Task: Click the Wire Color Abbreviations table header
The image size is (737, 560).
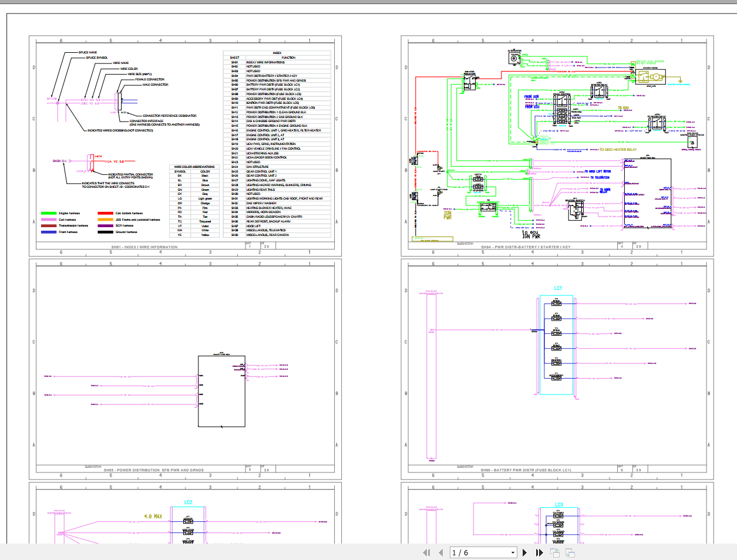Action: (x=194, y=167)
